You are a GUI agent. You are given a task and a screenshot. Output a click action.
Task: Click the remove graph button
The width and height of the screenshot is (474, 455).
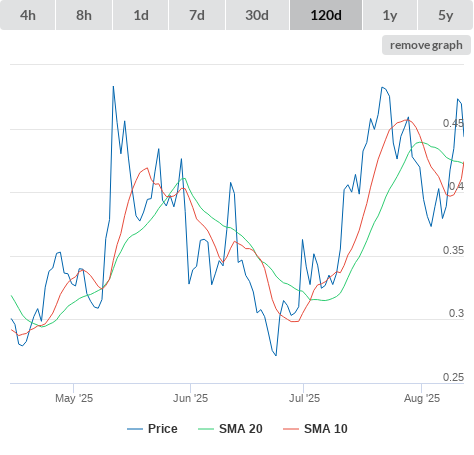click(426, 45)
